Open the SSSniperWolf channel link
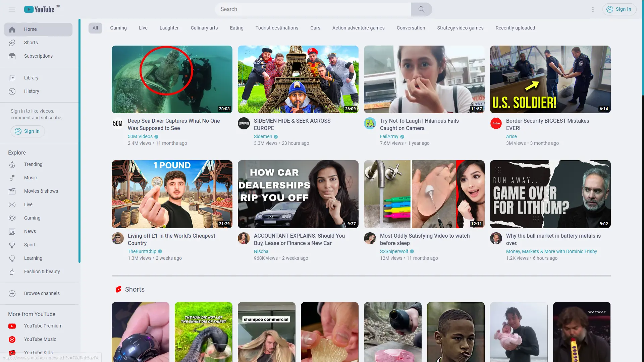 point(394,251)
